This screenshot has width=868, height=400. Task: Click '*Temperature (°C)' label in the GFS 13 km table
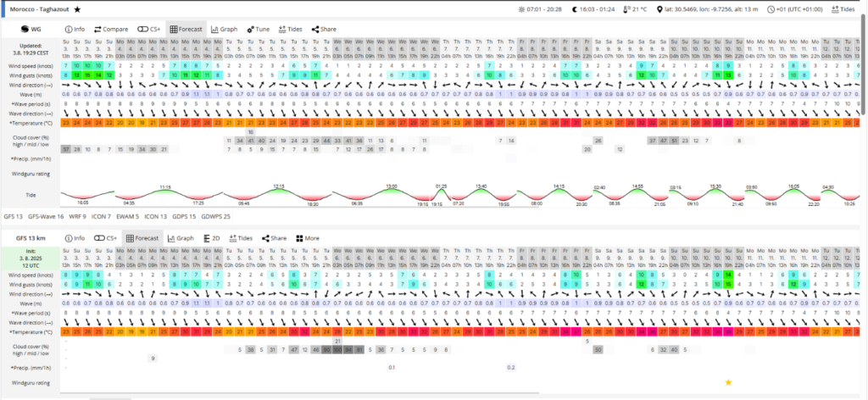[30, 332]
